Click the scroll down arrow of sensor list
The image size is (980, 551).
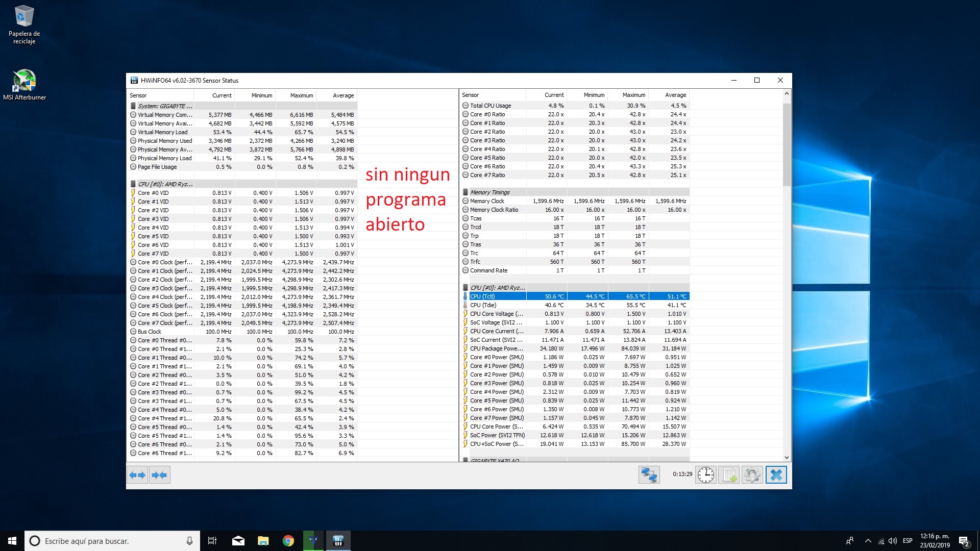(x=787, y=458)
